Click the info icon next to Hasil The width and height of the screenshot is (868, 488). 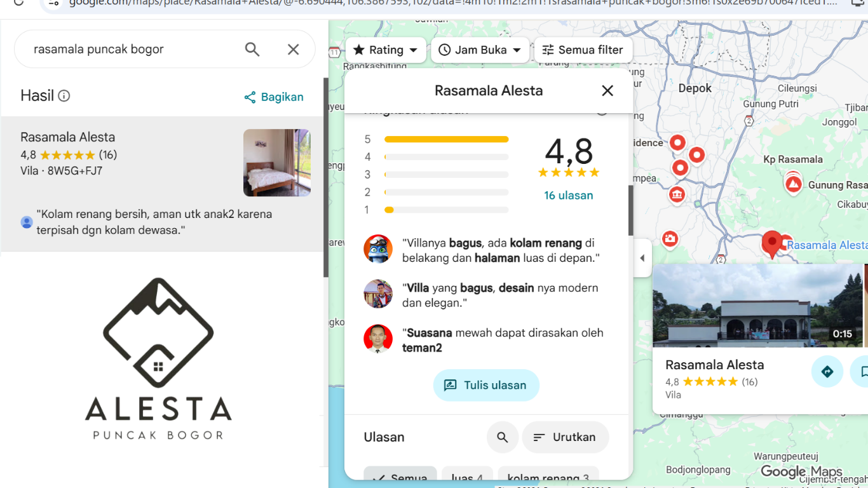pos(64,96)
